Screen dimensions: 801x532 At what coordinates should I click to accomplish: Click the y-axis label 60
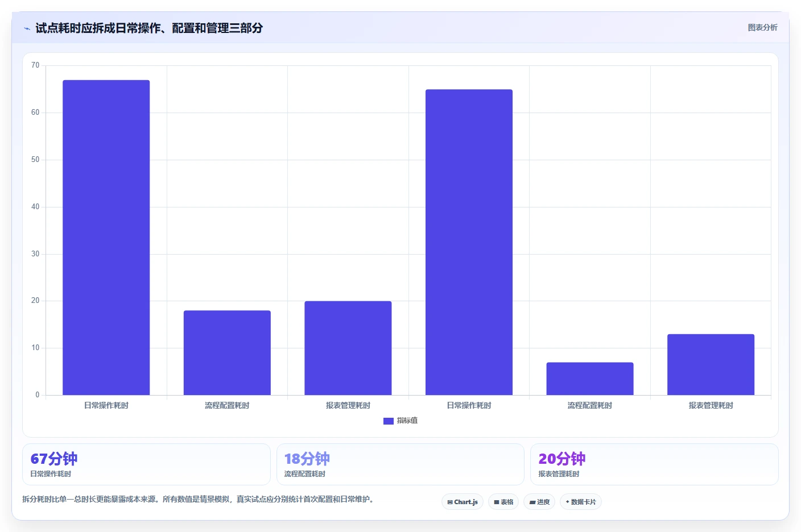(x=35, y=113)
